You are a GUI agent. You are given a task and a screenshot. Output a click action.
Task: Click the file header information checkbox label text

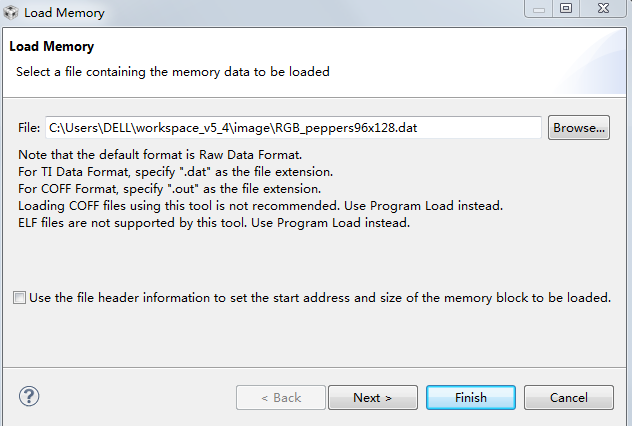pyautogui.click(x=320, y=297)
